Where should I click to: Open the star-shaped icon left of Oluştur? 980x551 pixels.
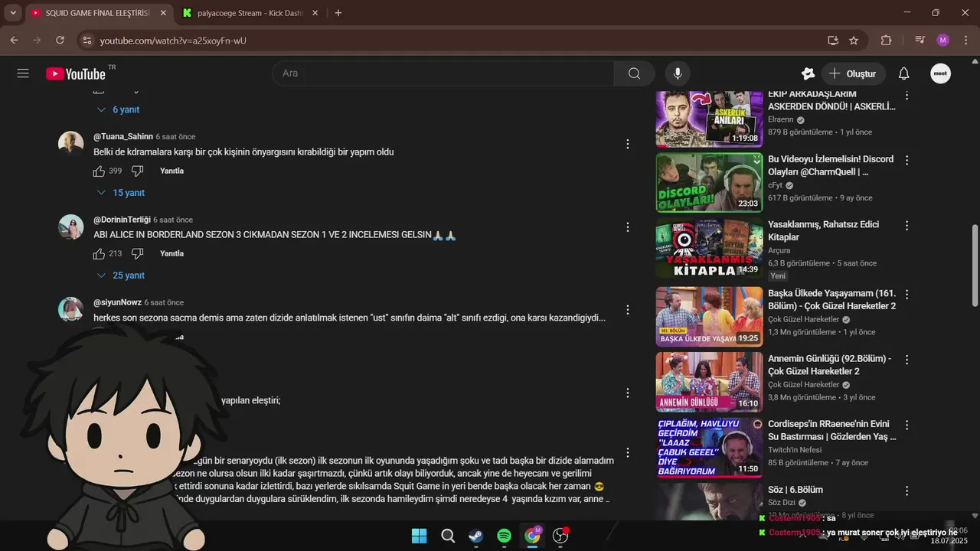click(808, 73)
